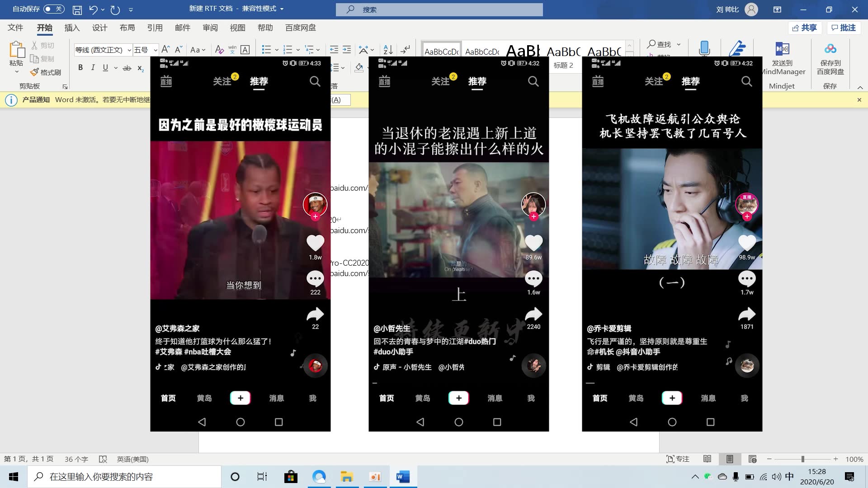Screen dimensions: 868x488
Task: Undo the last action
Action: click(x=94, y=9)
